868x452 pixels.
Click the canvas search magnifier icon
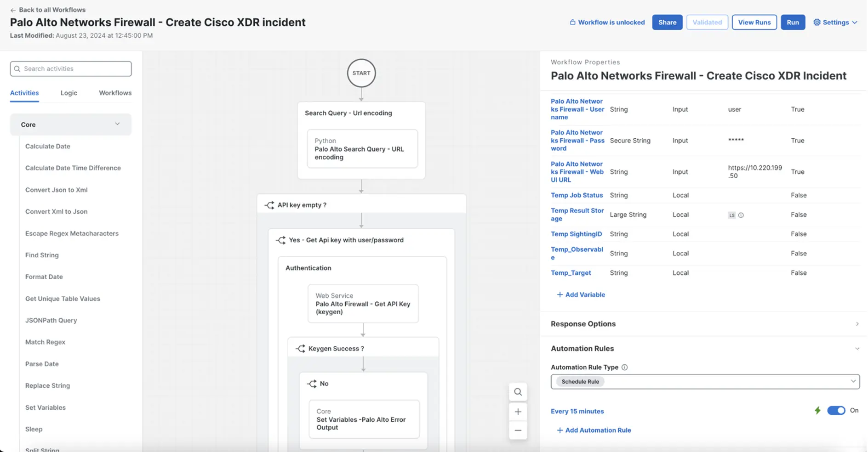click(x=518, y=392)
